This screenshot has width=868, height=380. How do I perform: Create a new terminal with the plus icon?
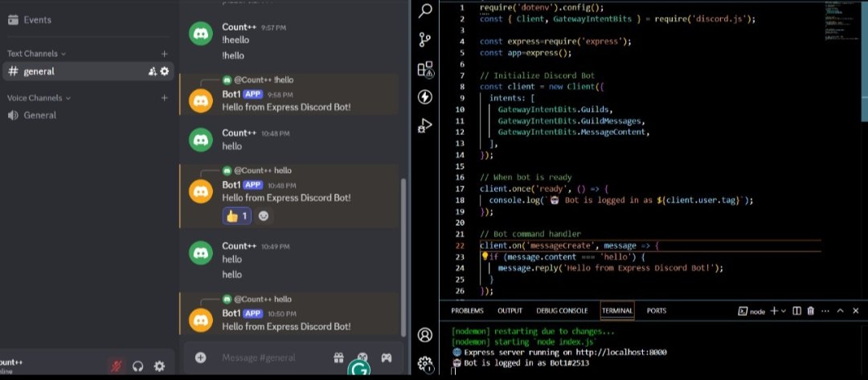[775, 311]
